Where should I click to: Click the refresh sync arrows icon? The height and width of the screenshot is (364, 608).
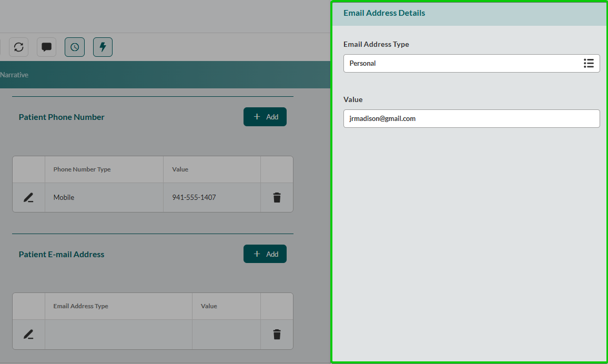click(19, 47)
